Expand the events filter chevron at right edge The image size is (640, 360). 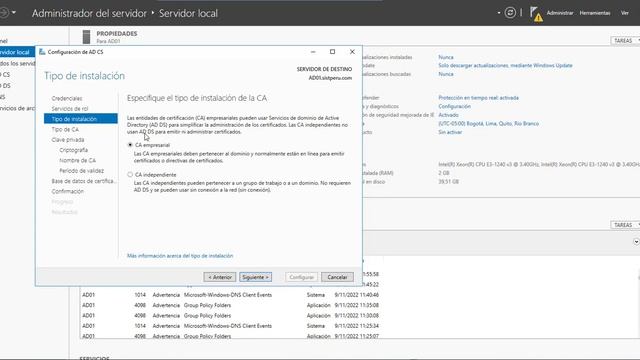(x=636, y=242)
